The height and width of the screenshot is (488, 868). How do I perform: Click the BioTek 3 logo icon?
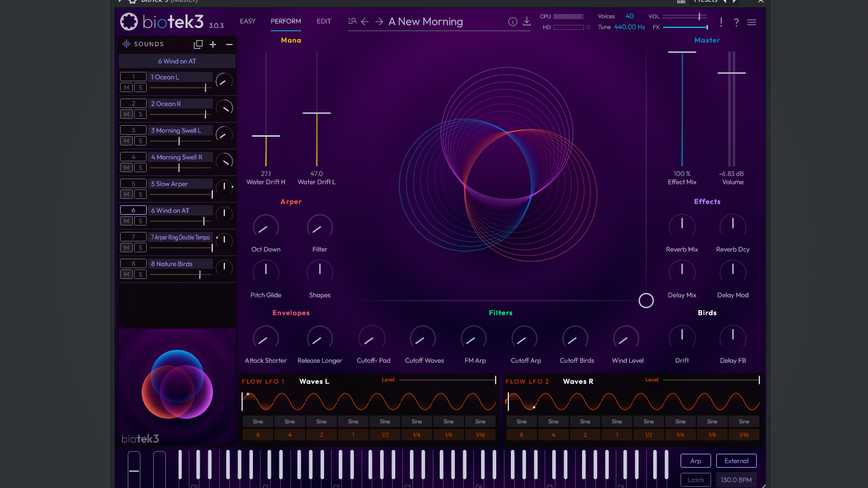coord(129,22)
